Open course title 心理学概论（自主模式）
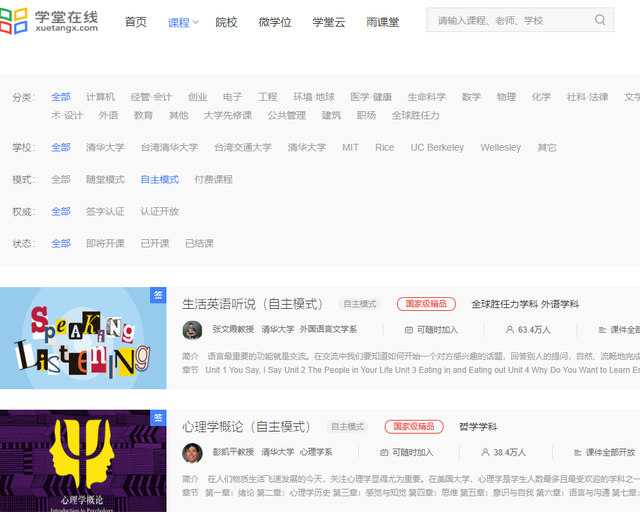640x514 pixels. coord(247,427)
